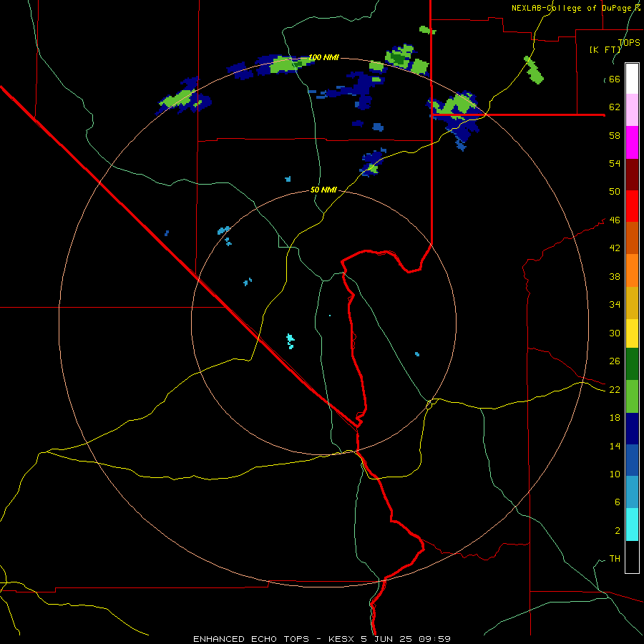Click the cyan echo inside the 50 NMI ring

tap(291, 341)
